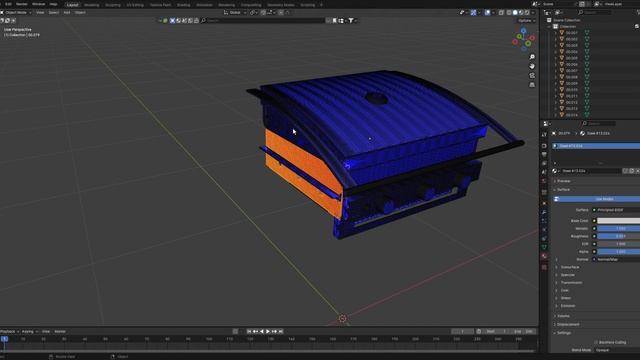Click the Base Color swatch

click(x=618, y=221)
